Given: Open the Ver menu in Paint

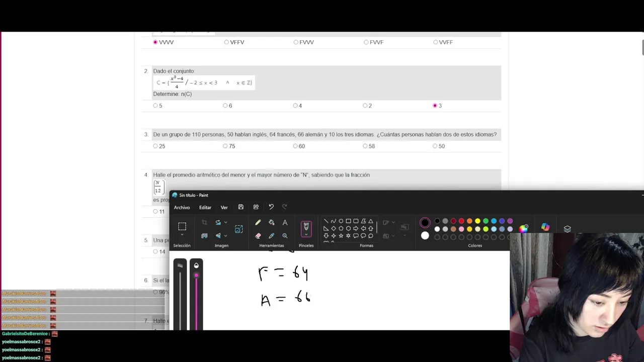Looking at the screenshot, I should (x=224, y=207).
